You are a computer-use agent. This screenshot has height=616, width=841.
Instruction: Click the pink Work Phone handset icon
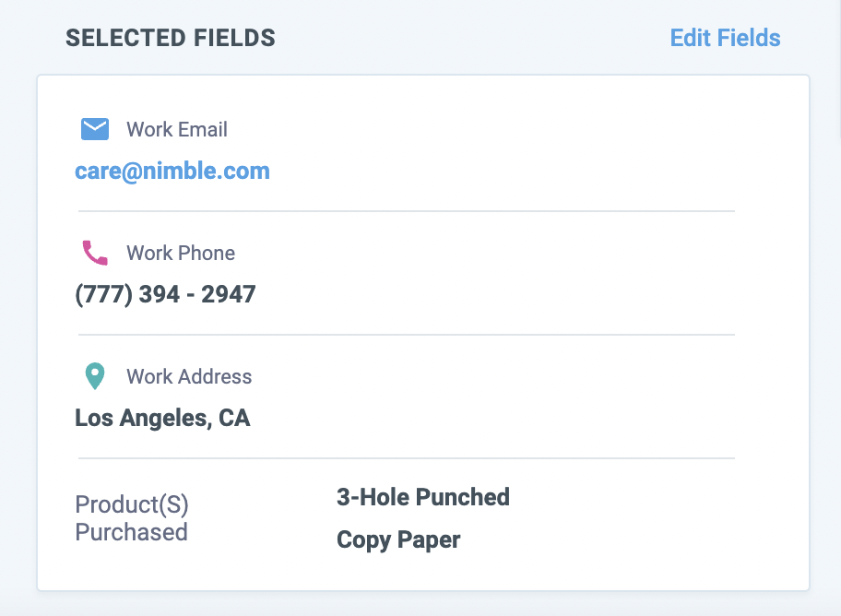pyautogui.click(x=94, y=253)
